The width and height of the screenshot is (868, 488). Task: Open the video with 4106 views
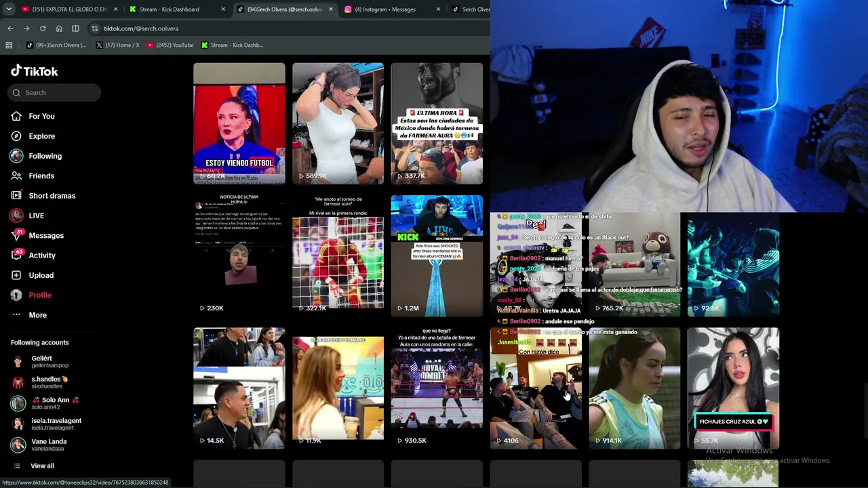pyautogui.click(x=536, y=388)
